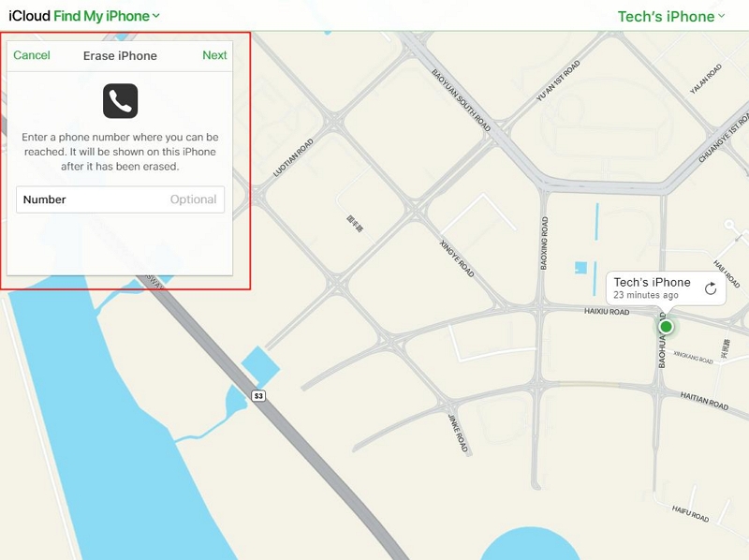This screenshot has height=560, width=749.
Task: Focus the optional Number input field
Action: pyautogui.click(x=121, y=199)
